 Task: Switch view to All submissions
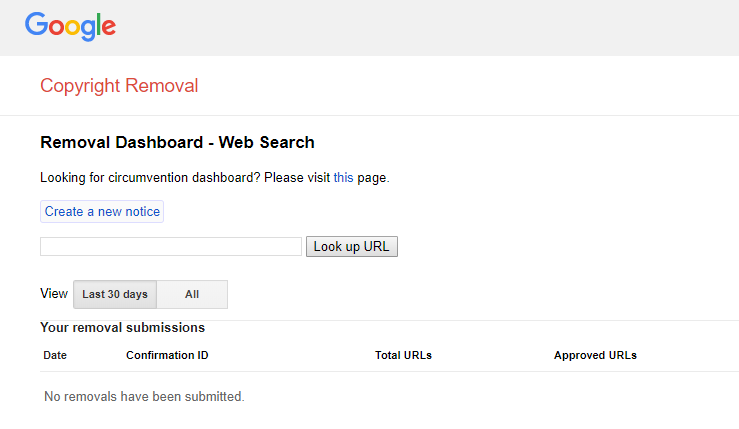[x=192, y=294]
